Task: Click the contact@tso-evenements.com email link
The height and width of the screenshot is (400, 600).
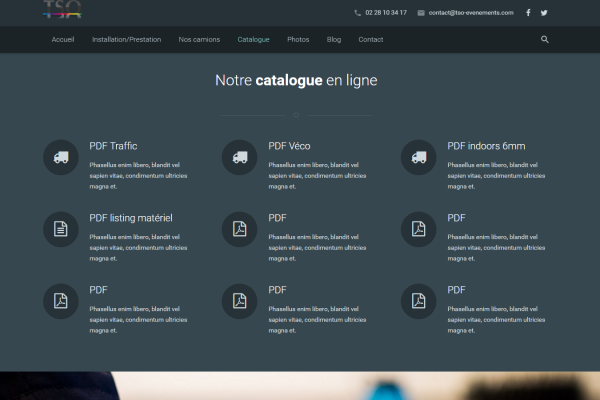Action: (471, 13)
